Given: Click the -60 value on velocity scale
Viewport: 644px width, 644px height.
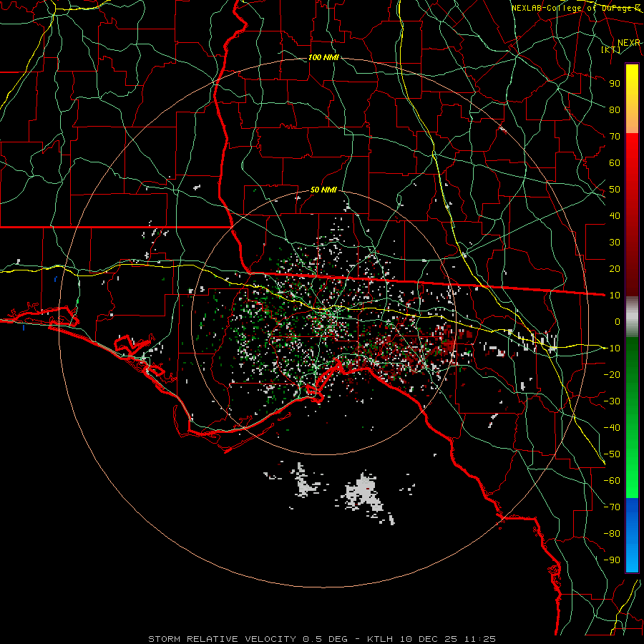Looking at the screenshot, I should pos(612,481).
